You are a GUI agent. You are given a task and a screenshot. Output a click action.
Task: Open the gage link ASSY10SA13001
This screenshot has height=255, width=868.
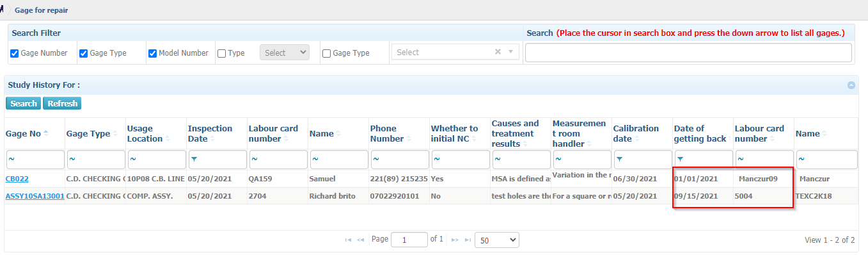[x=35, y=196]
